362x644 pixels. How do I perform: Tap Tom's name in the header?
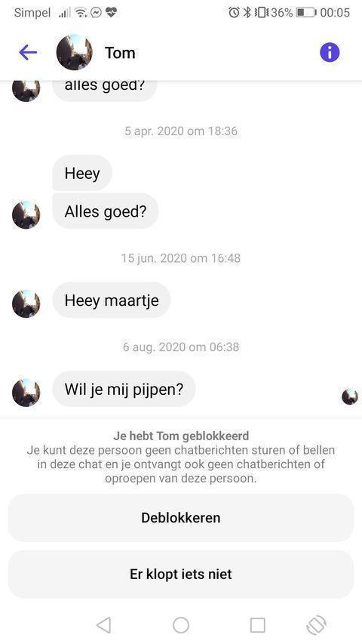[120, 53]
